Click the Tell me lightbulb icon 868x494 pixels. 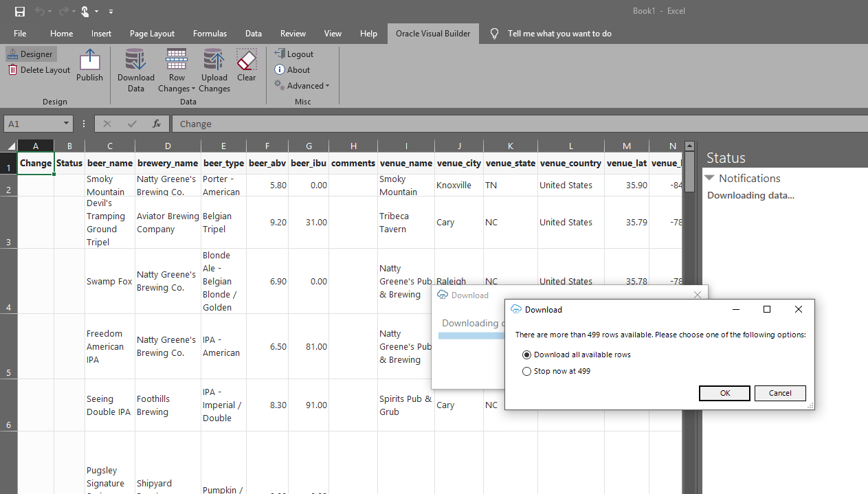(x=494, y=33)
